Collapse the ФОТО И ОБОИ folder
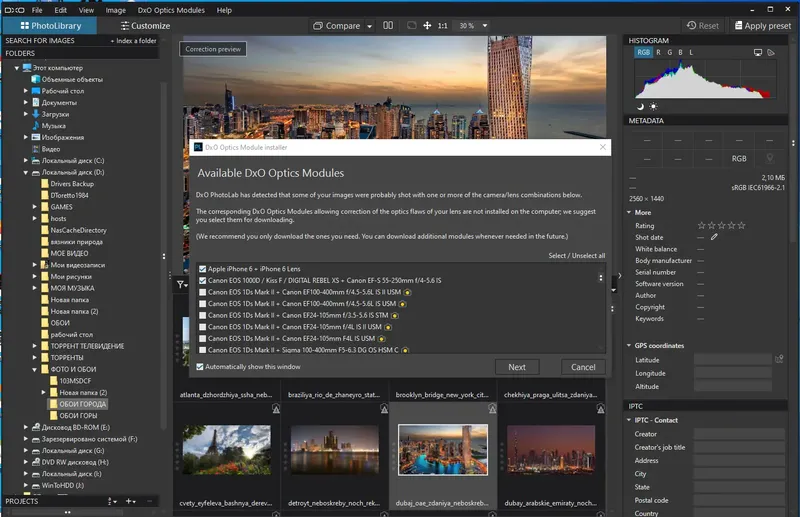 click(36, 370)
